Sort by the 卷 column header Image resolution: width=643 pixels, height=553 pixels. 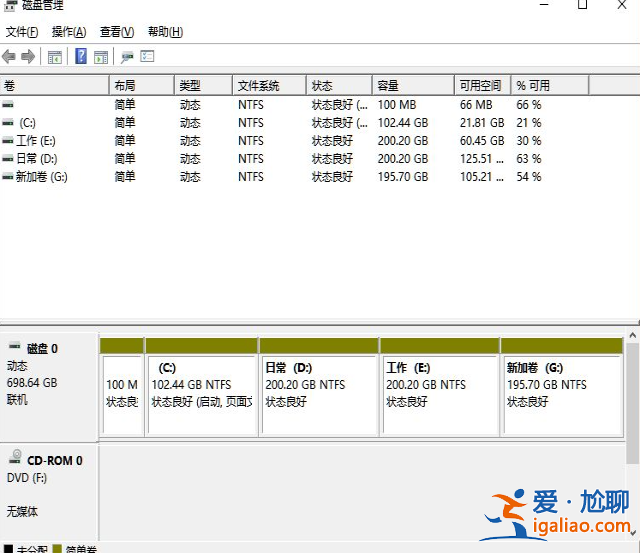55,85
